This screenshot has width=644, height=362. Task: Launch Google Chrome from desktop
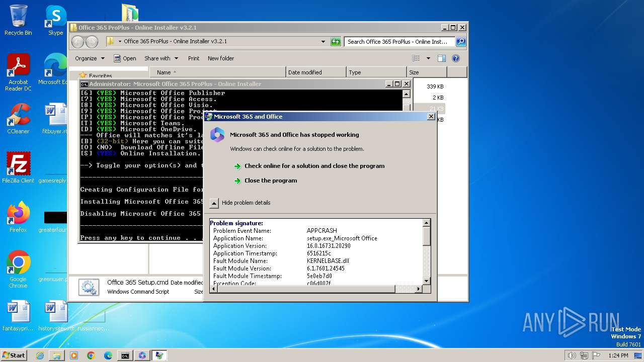18,269
